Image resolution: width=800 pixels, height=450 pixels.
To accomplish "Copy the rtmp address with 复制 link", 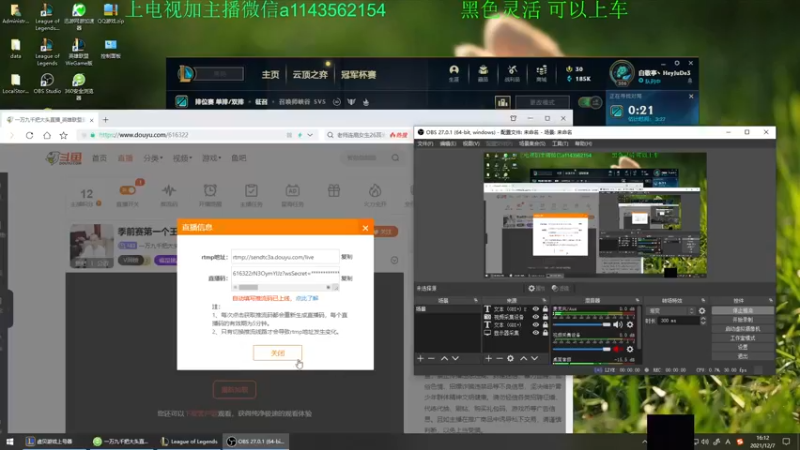I will [347, 257].
